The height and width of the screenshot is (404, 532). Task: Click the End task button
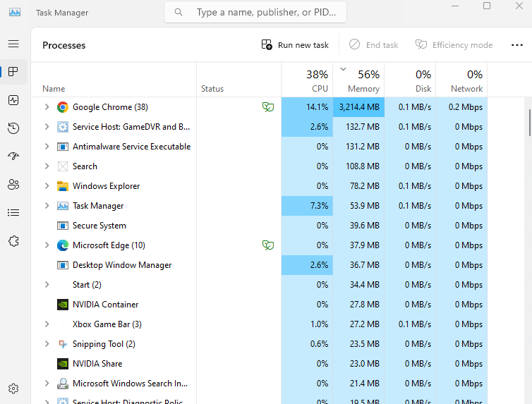point(374,45)
